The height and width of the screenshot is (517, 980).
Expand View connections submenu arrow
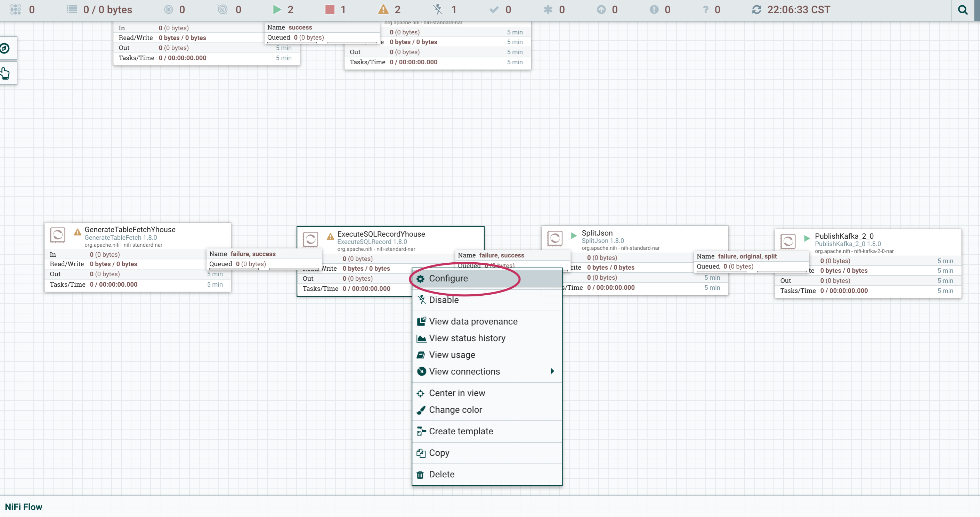click(x=552, y=371)
